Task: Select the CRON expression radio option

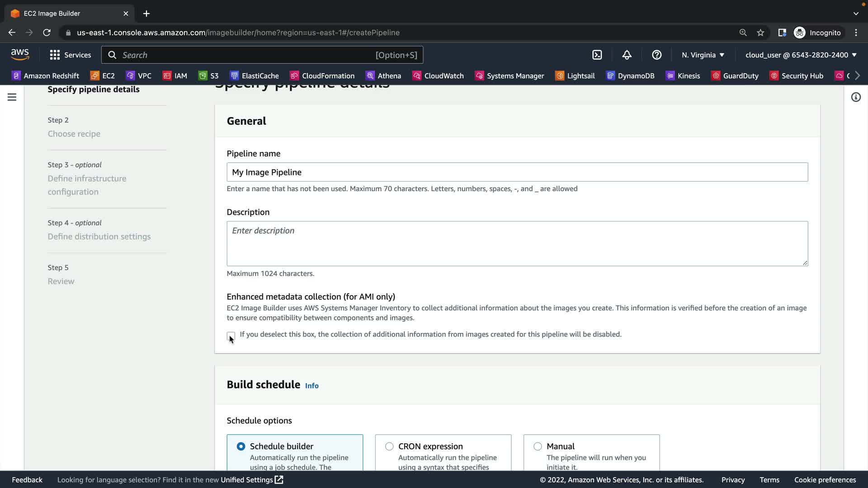Action: coord(389,446)
